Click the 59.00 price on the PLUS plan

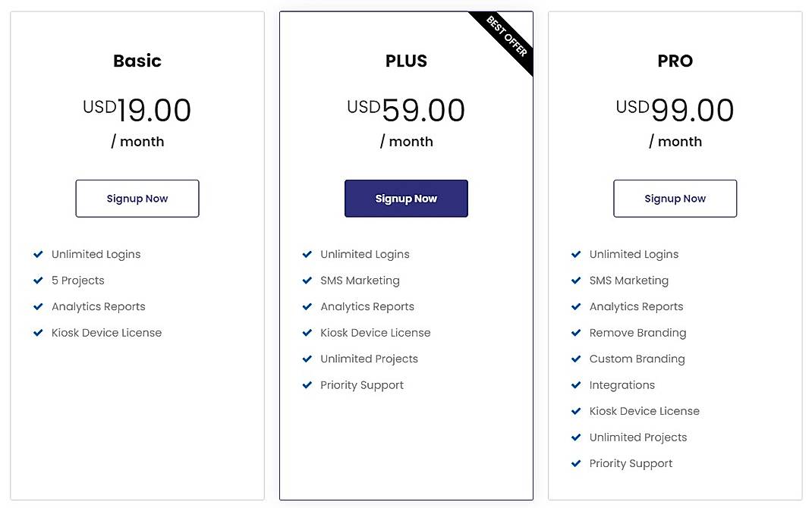(x=423, y=109)
